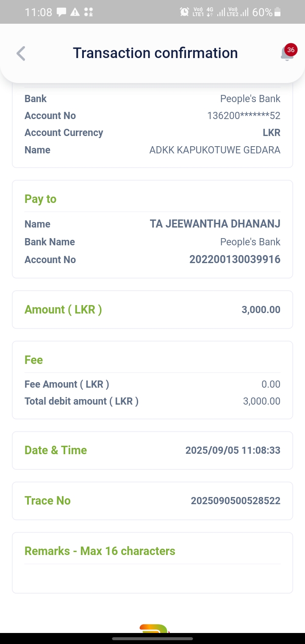Tap the Amount (LKR) value 3,000.00
305x644 pixels.
click(261, 310)
